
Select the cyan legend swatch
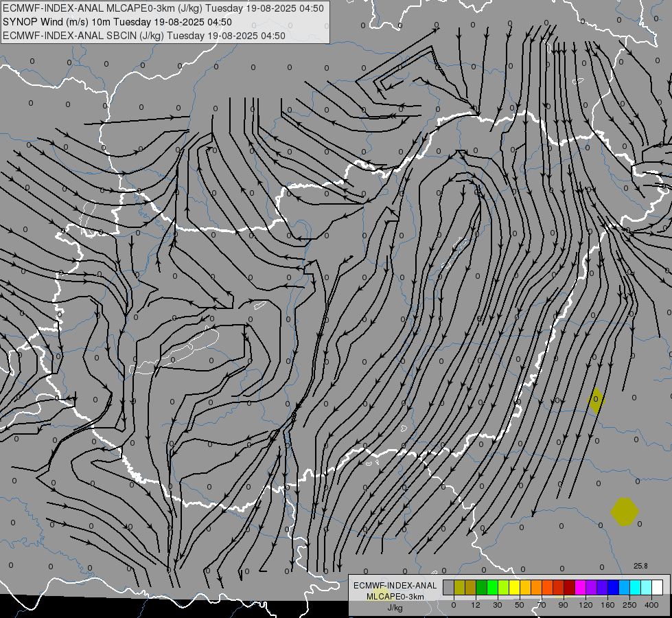pos(636,587)
